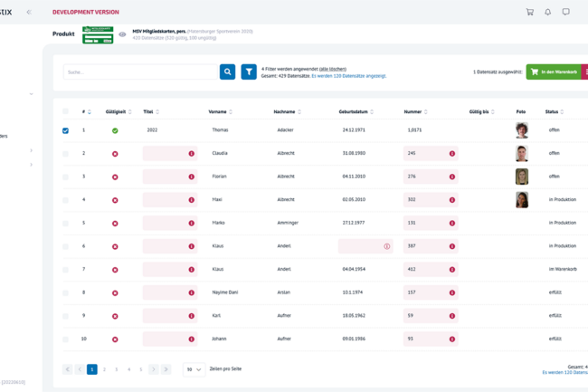588x392 pixels.
Task: Open the shopping cart icon in header
Action: (x=529, y=12)
